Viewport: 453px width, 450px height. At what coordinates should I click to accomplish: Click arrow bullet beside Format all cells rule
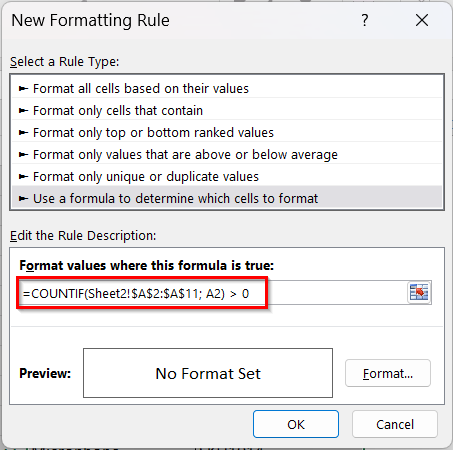click(23, 89)
